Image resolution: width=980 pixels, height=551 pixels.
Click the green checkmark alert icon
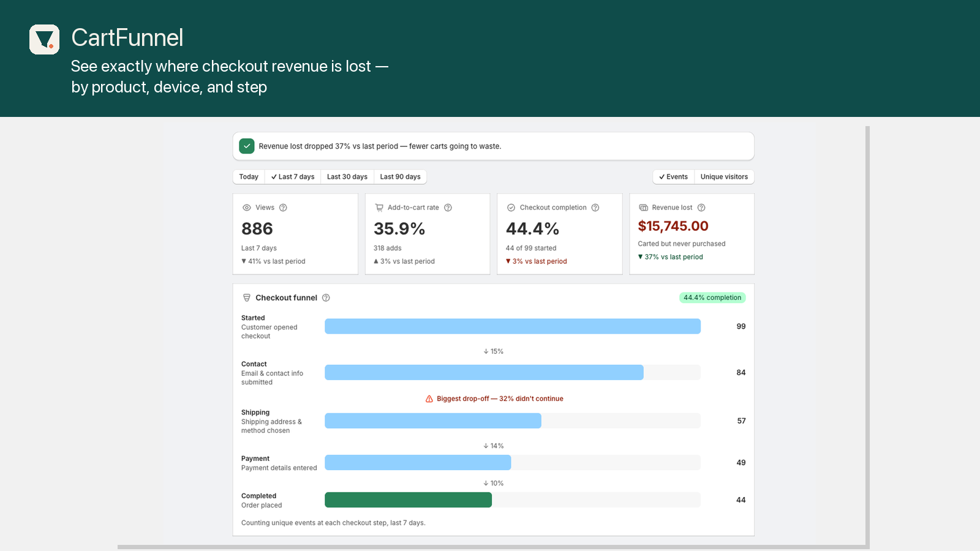pos(247,146)
